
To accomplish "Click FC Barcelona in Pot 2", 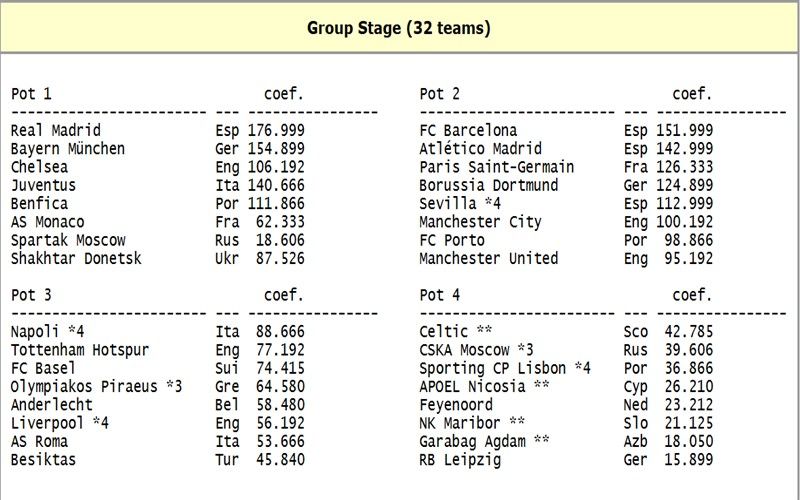I will [468, 131].
